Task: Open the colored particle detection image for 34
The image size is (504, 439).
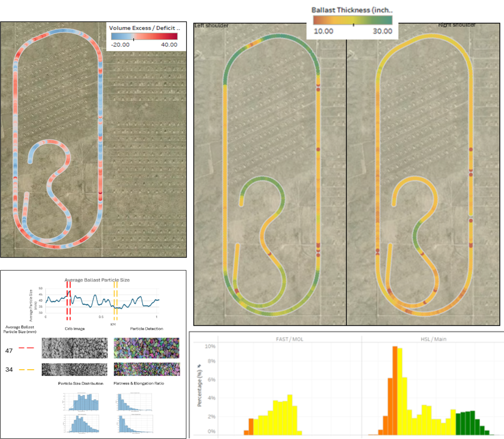Action: [147, 369]
